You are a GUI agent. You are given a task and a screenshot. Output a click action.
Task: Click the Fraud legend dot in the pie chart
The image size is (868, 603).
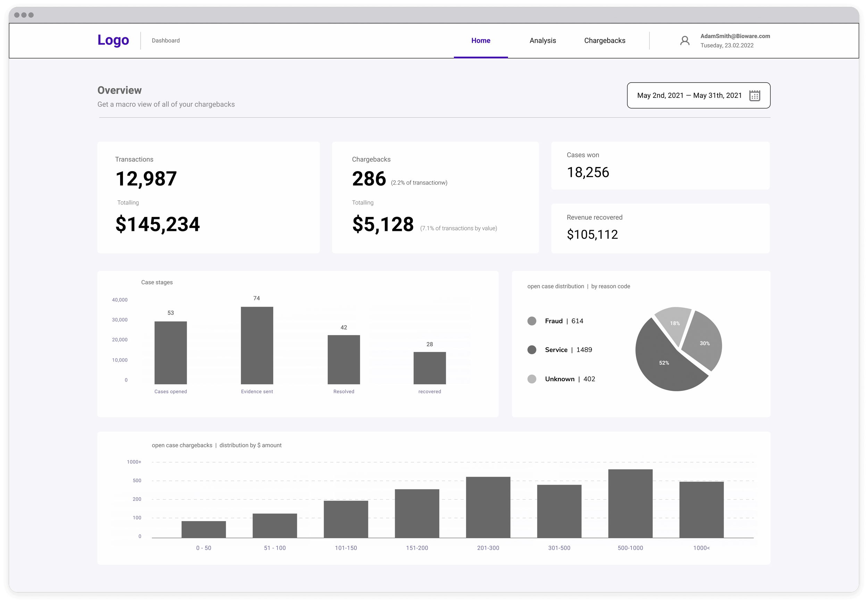coord(532,321)
